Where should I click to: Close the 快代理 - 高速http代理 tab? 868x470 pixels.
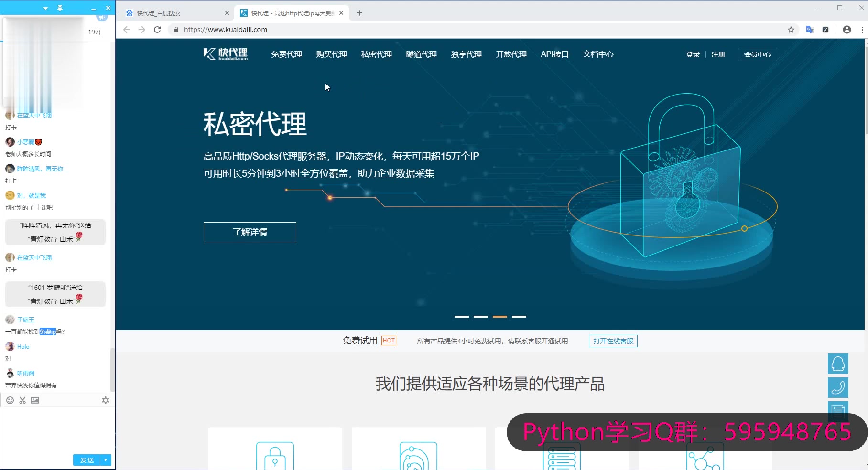click(341, 13)
